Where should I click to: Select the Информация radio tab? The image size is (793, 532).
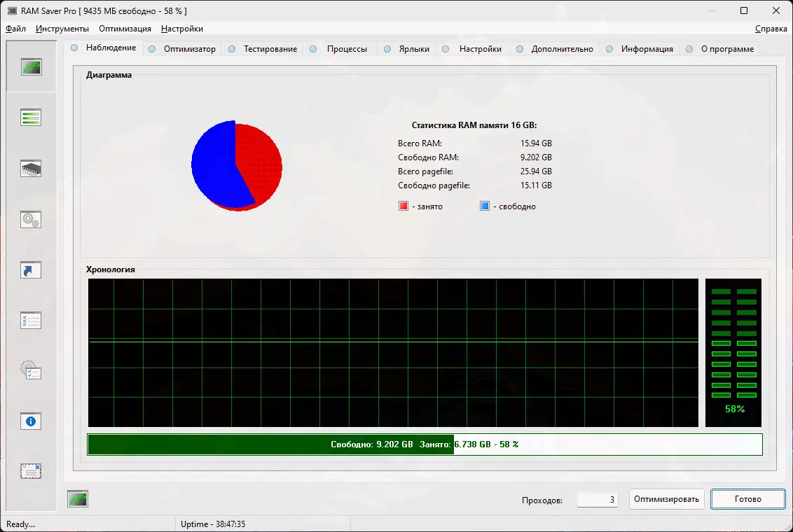[640, 49]
